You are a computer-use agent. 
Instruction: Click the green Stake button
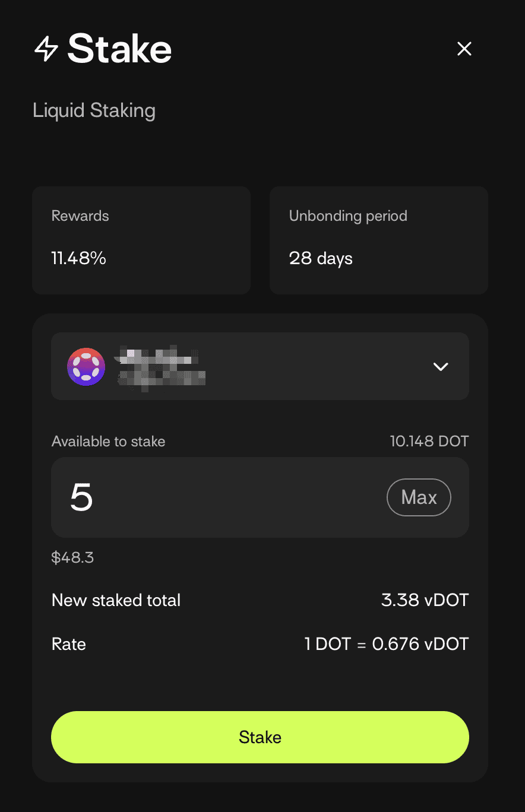260,737
